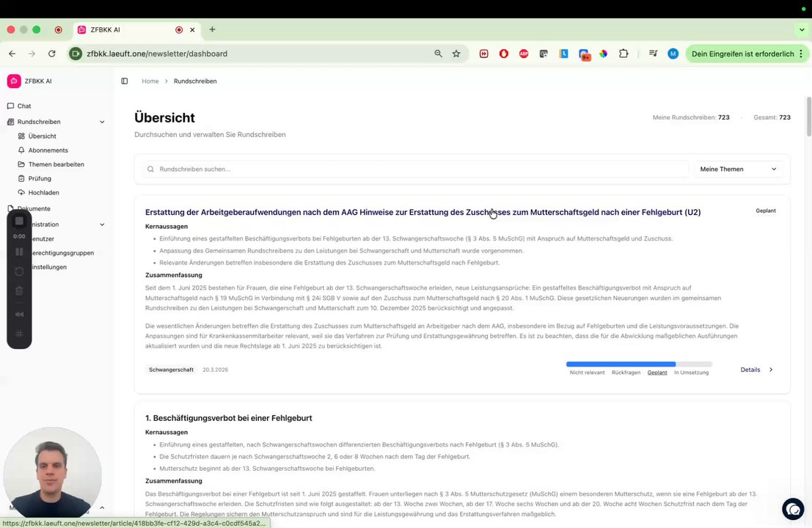Screen dimensions: 812x528
Task: Focus the Rundschreiben suchen search field
Action: [x=415, y=169]
